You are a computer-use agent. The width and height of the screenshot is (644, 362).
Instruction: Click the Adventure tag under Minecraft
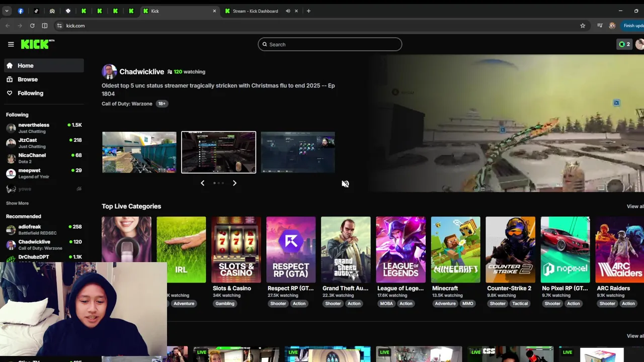click(x=445, y=304)
